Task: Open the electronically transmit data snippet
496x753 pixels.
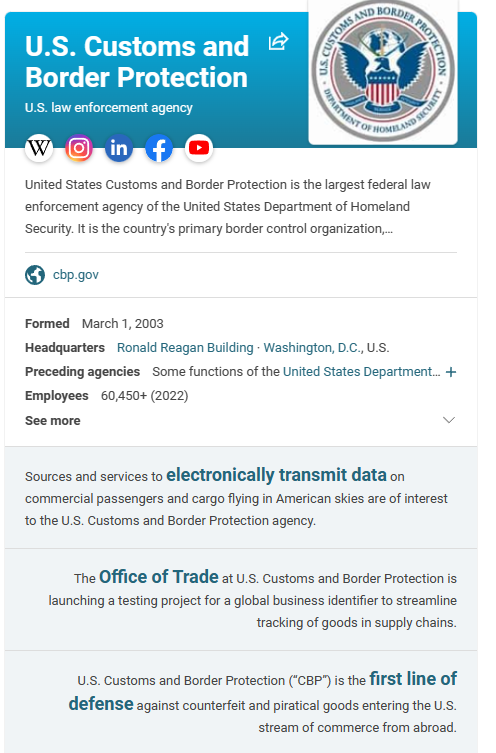Action: click(276, 475)
